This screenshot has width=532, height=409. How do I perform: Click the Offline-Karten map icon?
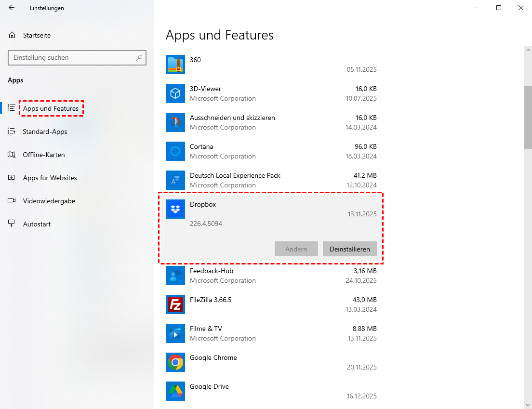coord(11,155)
